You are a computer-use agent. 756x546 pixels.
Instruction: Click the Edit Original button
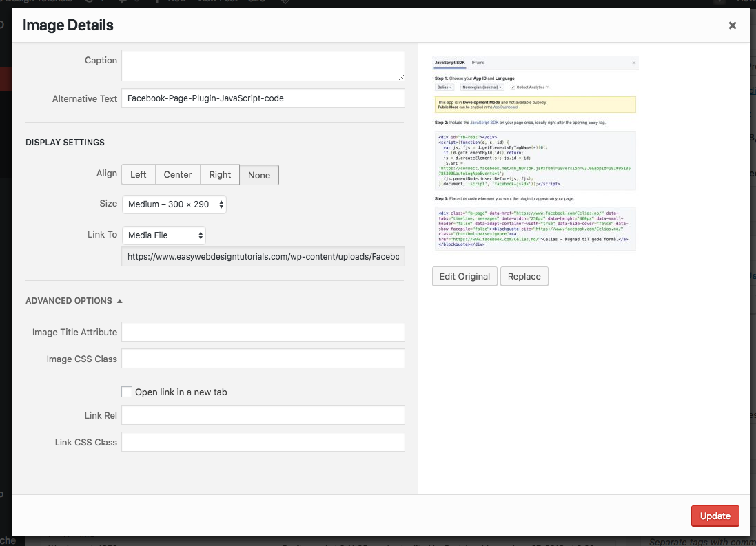coord(464,276)
